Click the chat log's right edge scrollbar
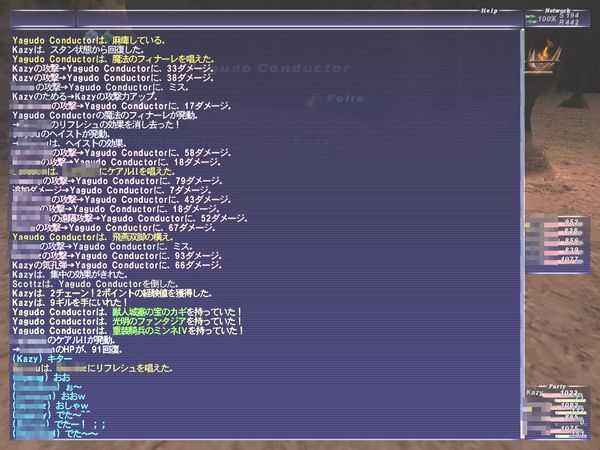Image resolution: width=600 pixels, height=450 pixels. point(520,230)
